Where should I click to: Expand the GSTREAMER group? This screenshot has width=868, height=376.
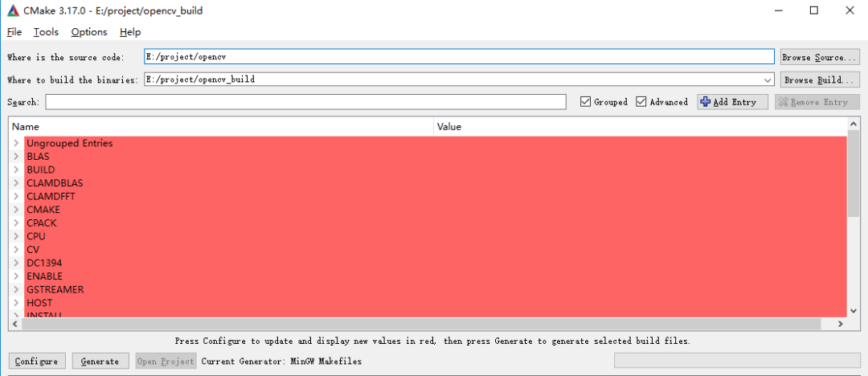(x=17, y=289)
